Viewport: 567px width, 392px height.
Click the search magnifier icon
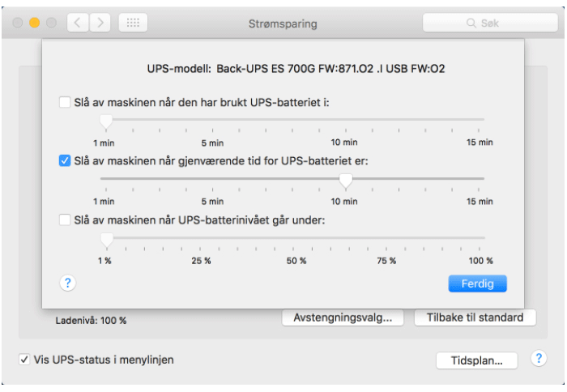click(471, 23)
